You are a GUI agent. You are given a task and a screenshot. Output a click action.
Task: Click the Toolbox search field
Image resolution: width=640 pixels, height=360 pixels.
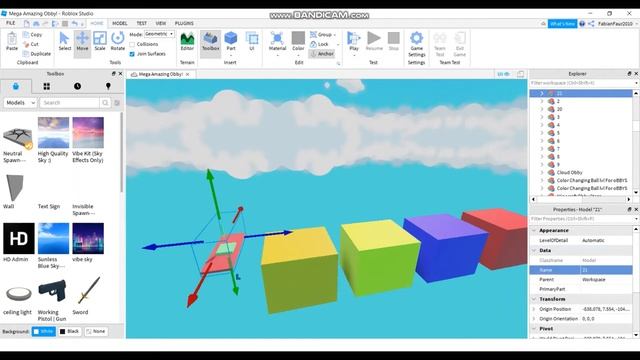pyautogui.click(x=69, y=103)
